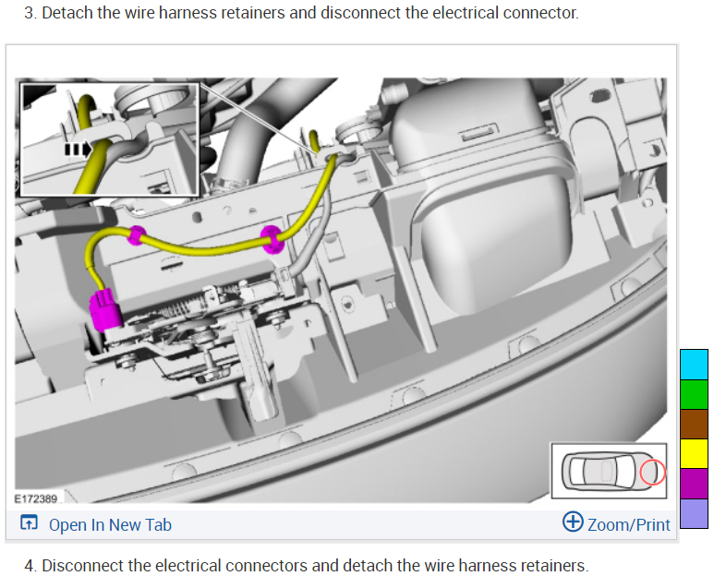Click the left magenta wire harness retainer
The image size is (714, 588).
click(136, 235)
